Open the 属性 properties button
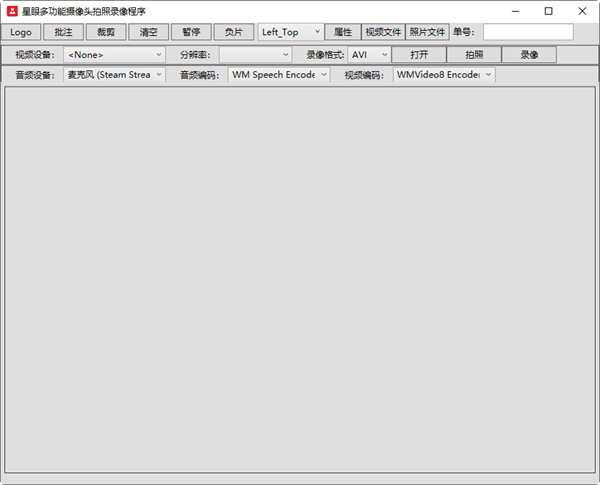The width and height of the screenshot is (600, 485). (342, 32)
